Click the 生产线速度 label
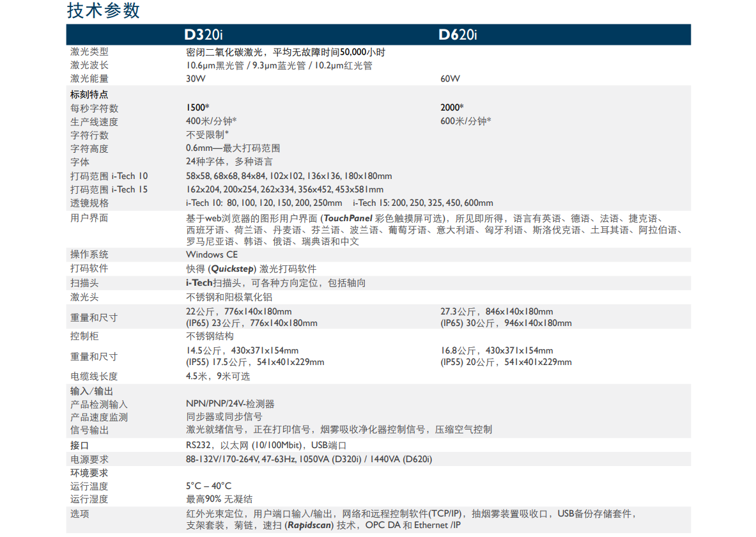This screenshot has height=537, width=756. coord(94,121)
